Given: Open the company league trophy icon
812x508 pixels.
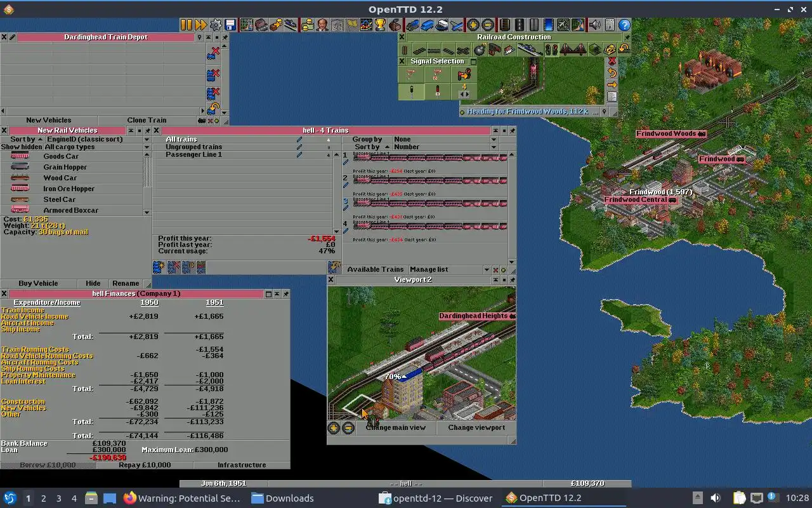Looking at the screenshot, I should [x=381, y=25].
